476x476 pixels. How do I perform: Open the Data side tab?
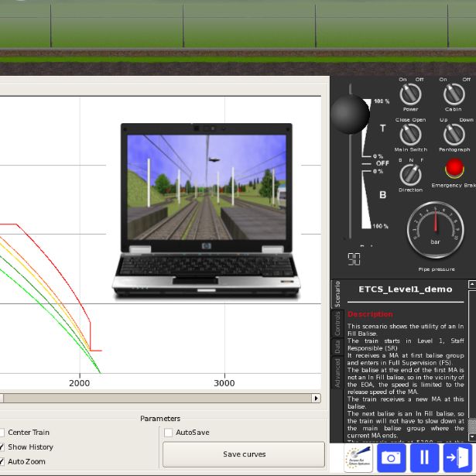coord(337,347)
